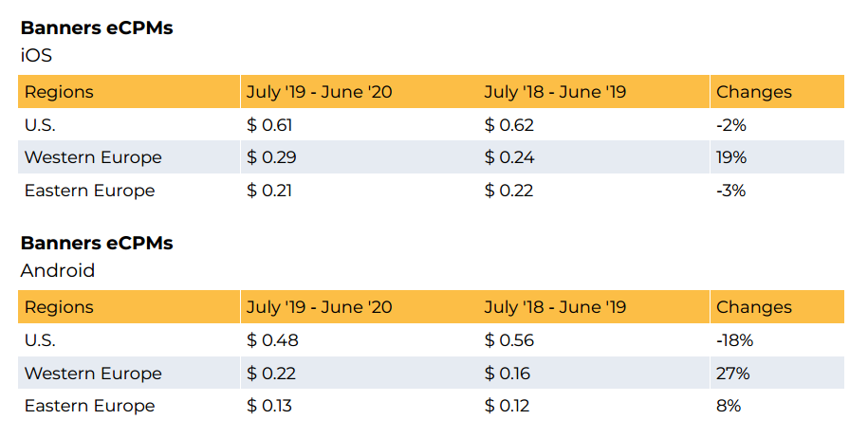Select the Changes header in the iOS table
The image size is (868, 438).
tap(753, 92)
